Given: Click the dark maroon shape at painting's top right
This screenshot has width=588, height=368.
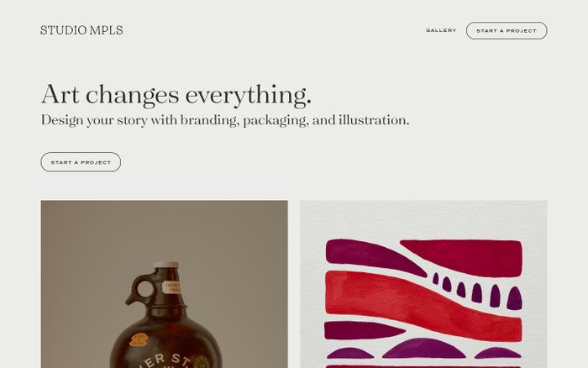Looking at the screenshot, I should (462, 256).
